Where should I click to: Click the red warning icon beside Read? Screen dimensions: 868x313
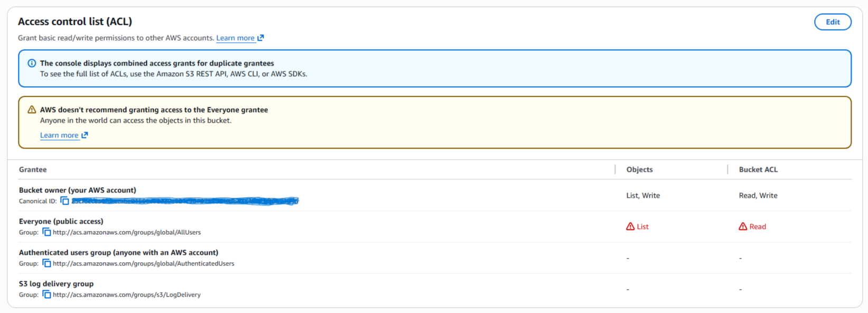pos(743,227)
